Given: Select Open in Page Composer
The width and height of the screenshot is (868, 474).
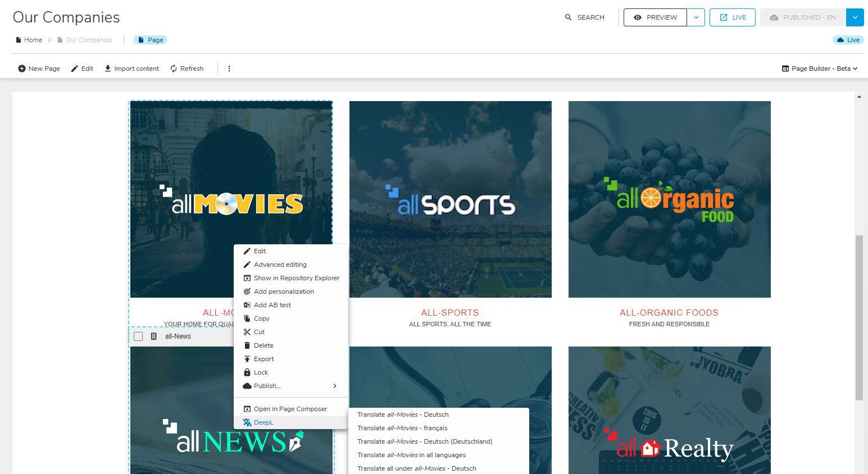Looking at the screenshot, I should point(291,409).
